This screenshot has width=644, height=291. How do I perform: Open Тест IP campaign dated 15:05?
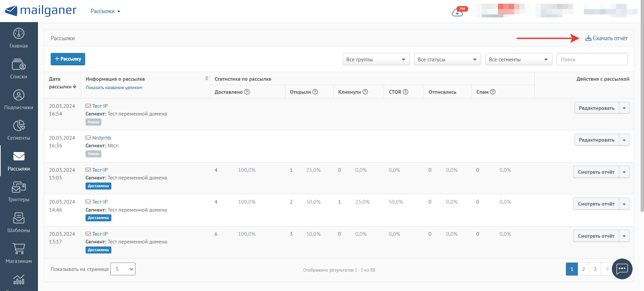[100, 170]
